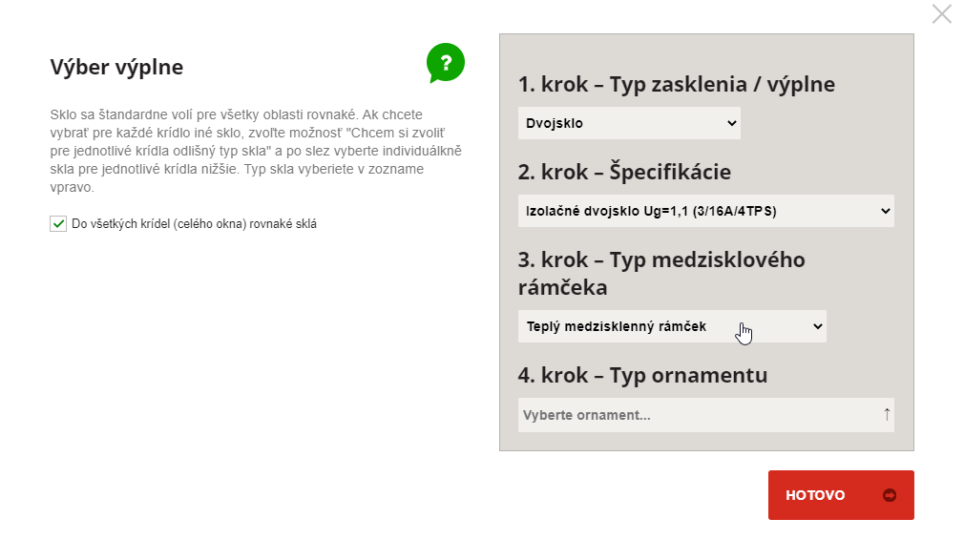964x560 pixels.
Task: Click the '2. krok – Špecifikácie' heading
Action: [x=624, y=172]
